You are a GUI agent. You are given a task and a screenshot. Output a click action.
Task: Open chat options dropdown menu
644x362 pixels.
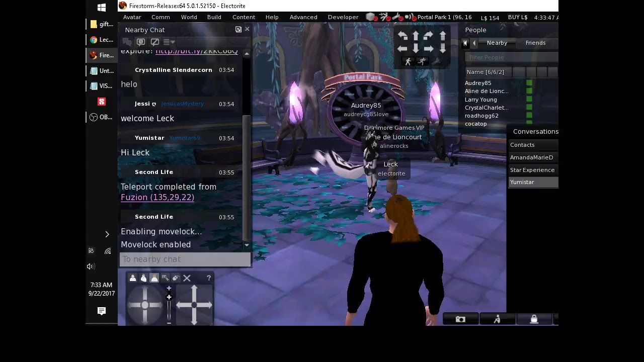click(169, 42)
